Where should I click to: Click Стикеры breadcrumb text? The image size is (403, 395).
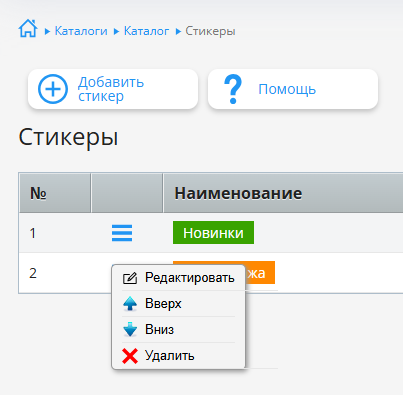(x=210, y=31)
